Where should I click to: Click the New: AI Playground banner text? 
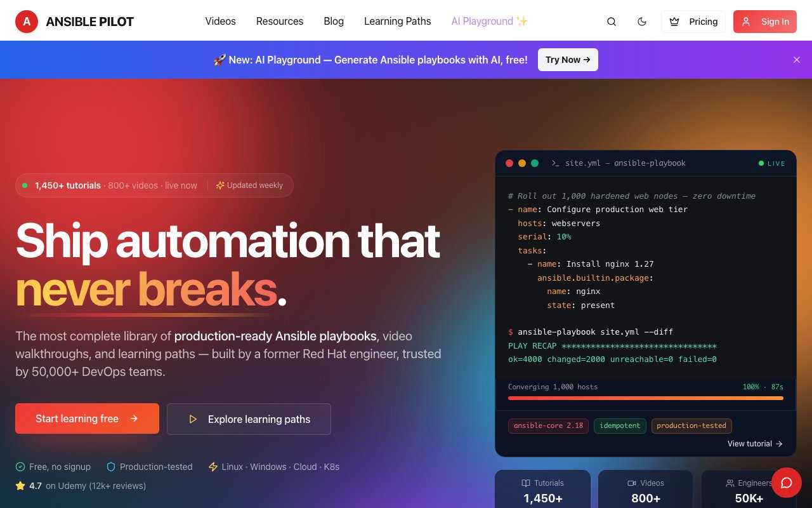click(378, 60)
